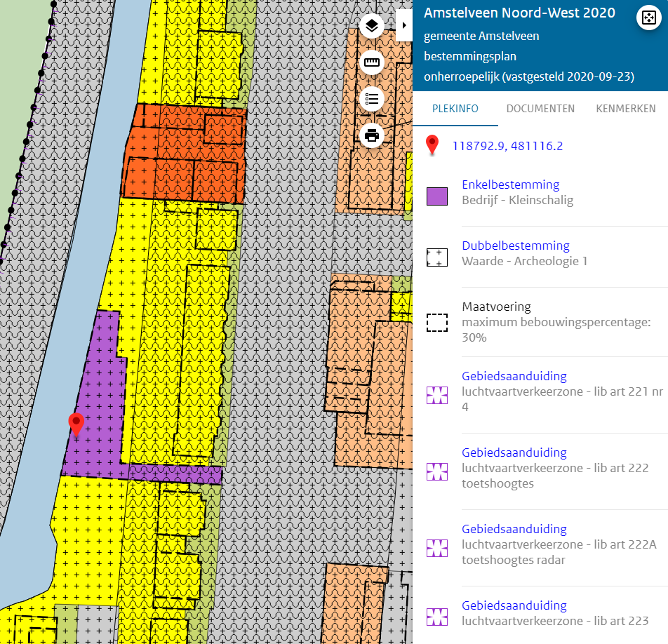Open Gebiedsaanduiding lib art 222A radar link
Screen dimensions: 668x644
coord(514,528)
